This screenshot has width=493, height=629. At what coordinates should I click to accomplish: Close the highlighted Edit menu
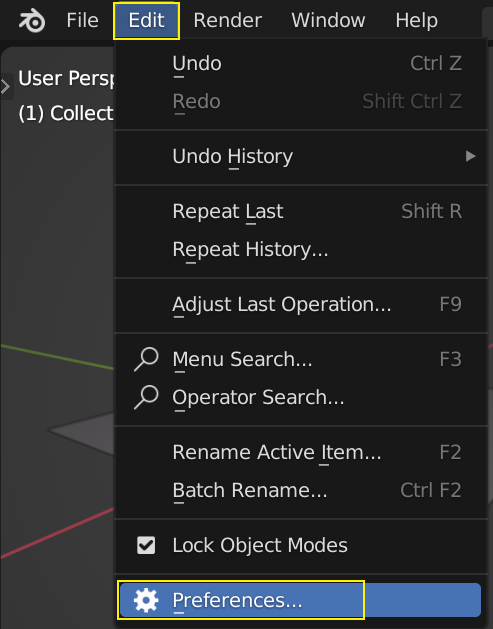[146, 20]
